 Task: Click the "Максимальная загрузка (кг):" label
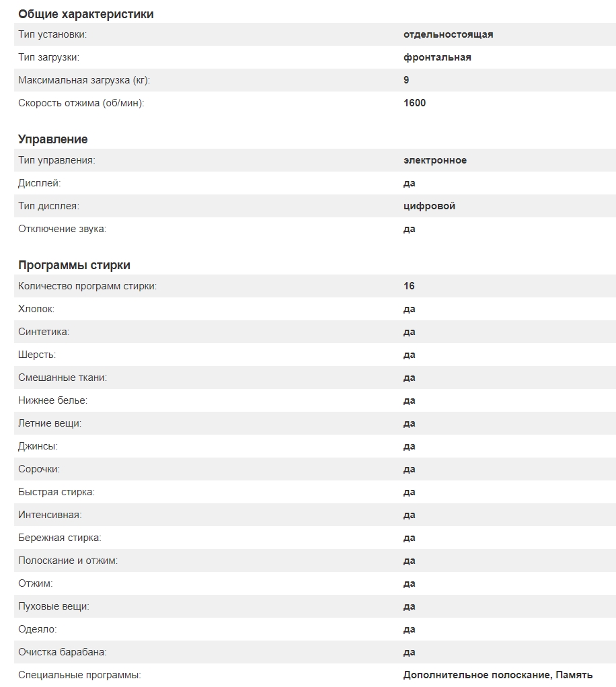(84, 80)
